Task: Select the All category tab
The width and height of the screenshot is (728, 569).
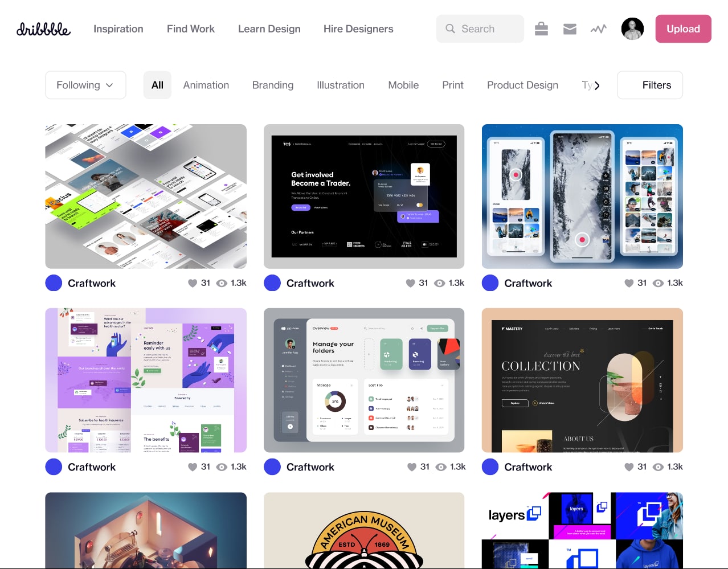Action: [157, 85]
